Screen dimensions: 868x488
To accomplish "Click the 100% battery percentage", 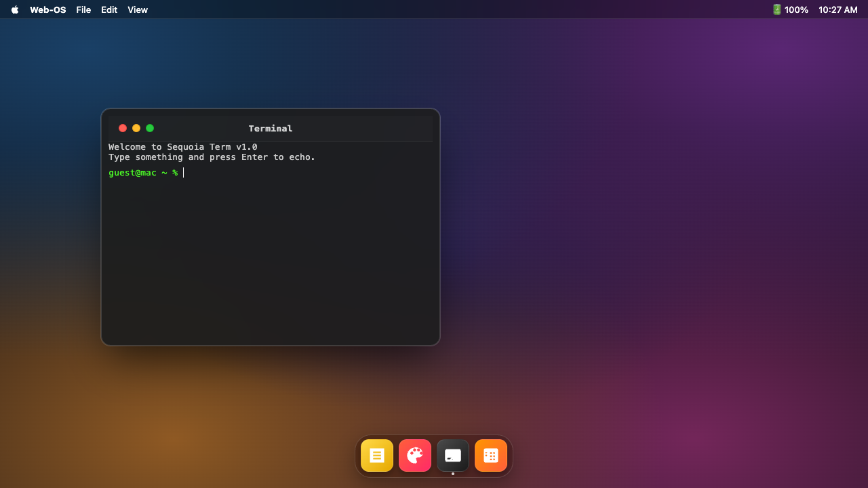I will [796, 9].
